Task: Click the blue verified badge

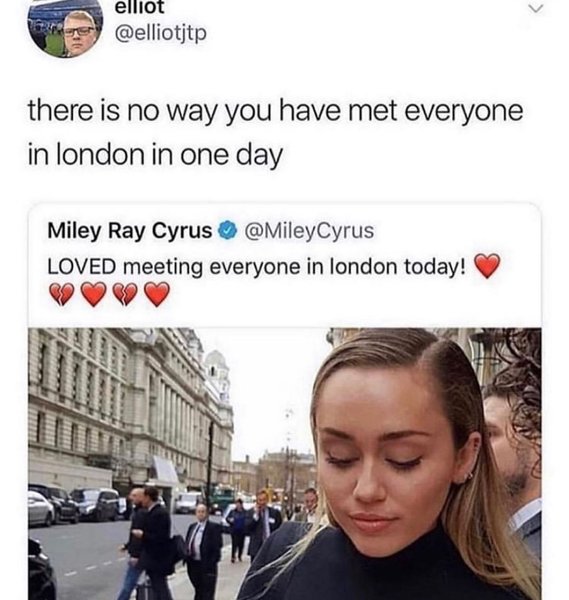Action: [x=228, y=231]
